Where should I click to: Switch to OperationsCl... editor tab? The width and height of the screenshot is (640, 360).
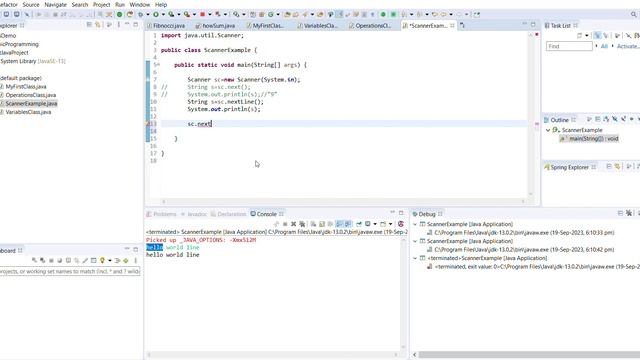pos(370,25)
